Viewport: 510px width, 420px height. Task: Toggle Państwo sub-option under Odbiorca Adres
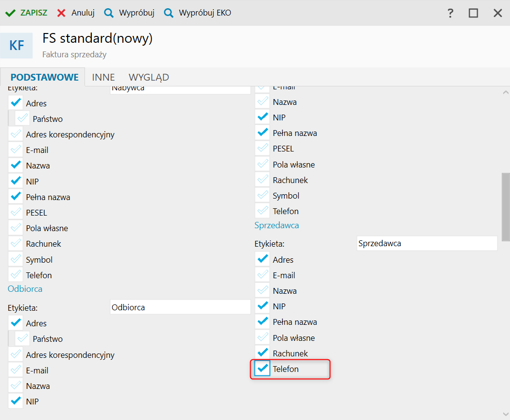(x=22, y=339)
